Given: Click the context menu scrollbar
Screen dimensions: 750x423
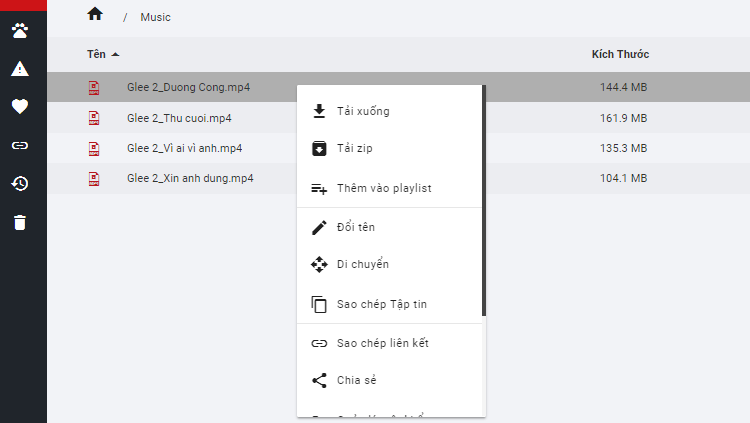Looking at the screenshot, I should tap(484, 200).
